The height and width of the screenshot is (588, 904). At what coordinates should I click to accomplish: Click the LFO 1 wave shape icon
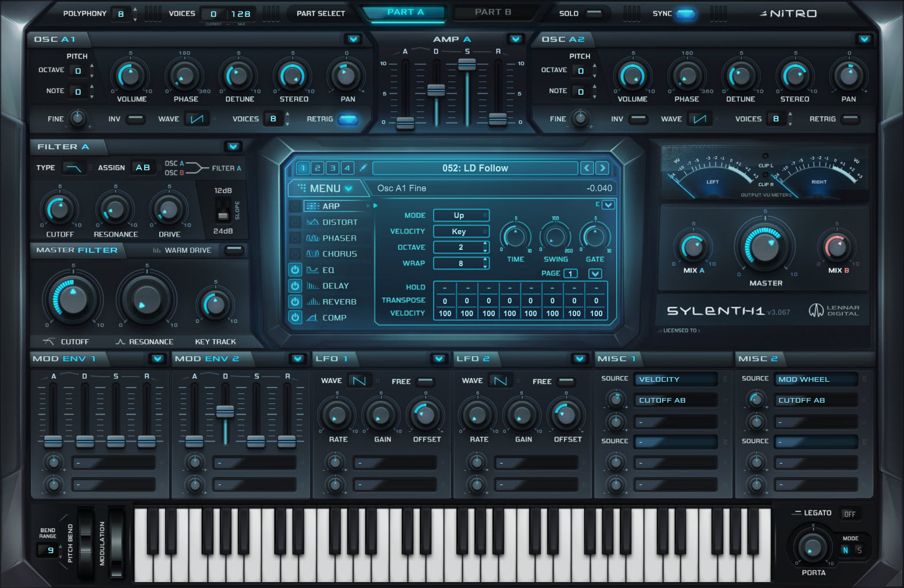[359, 381]
